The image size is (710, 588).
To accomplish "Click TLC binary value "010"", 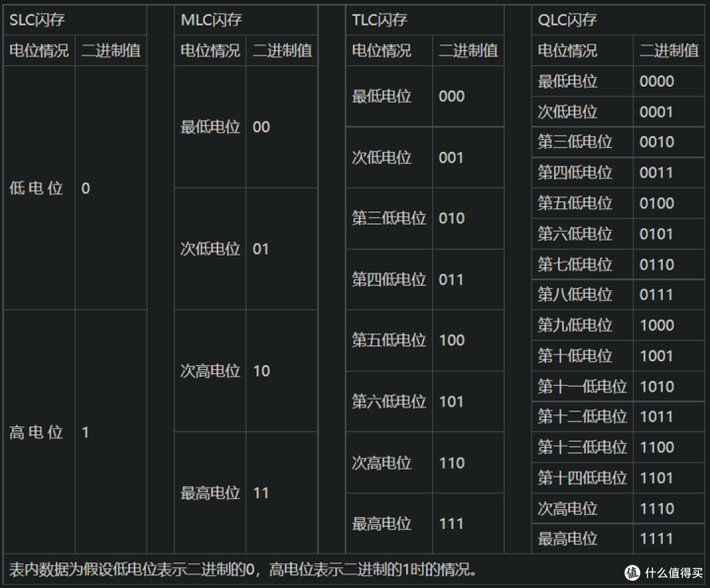I will click(x=452, y=218).
